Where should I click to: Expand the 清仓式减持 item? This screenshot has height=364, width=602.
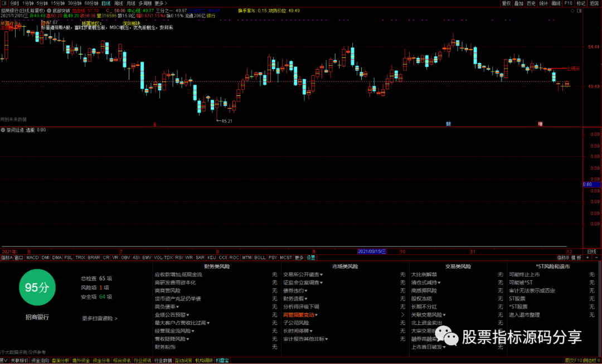tap(425, 283)
